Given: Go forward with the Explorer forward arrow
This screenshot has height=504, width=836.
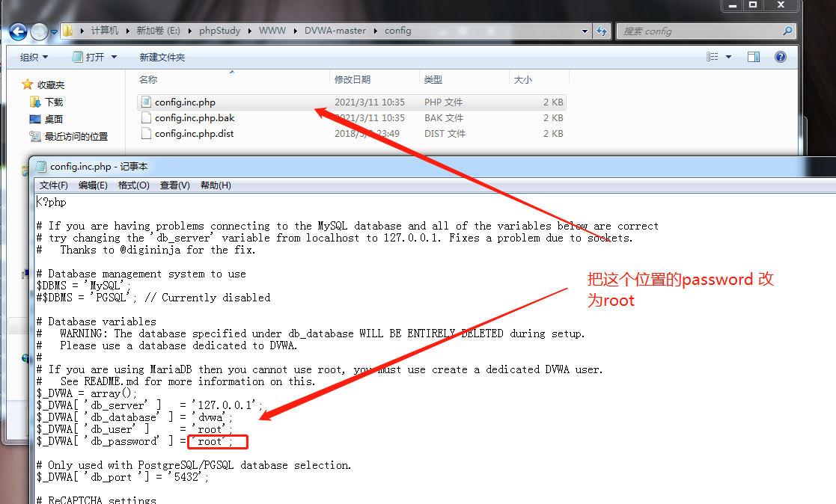Looking at the screenshot, I should click(39, 32).
